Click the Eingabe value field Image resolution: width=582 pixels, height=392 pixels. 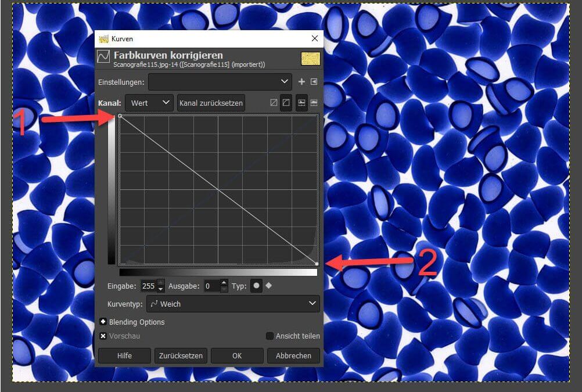tap(148, 286)
